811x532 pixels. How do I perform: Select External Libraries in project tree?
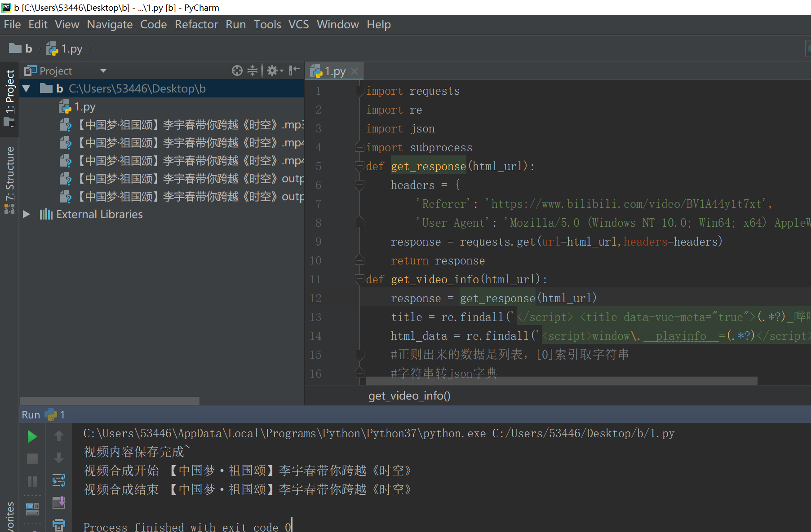click(x=91, y=215)
